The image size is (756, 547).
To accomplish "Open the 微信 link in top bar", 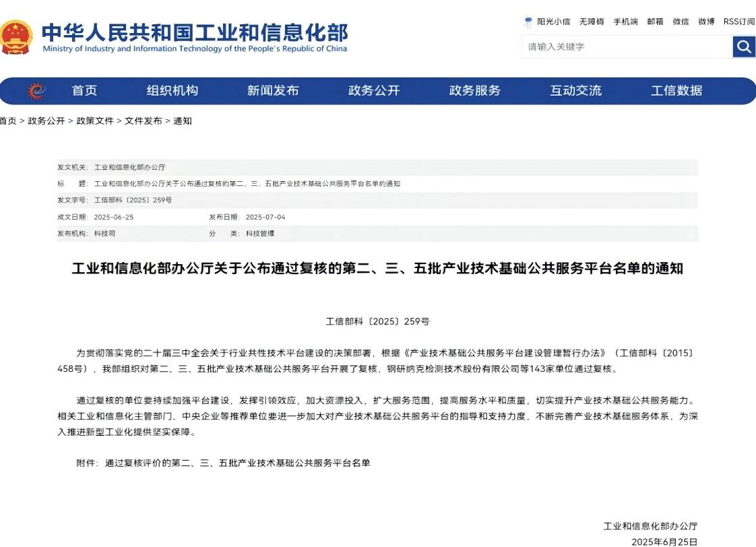I will coord(681,22).
